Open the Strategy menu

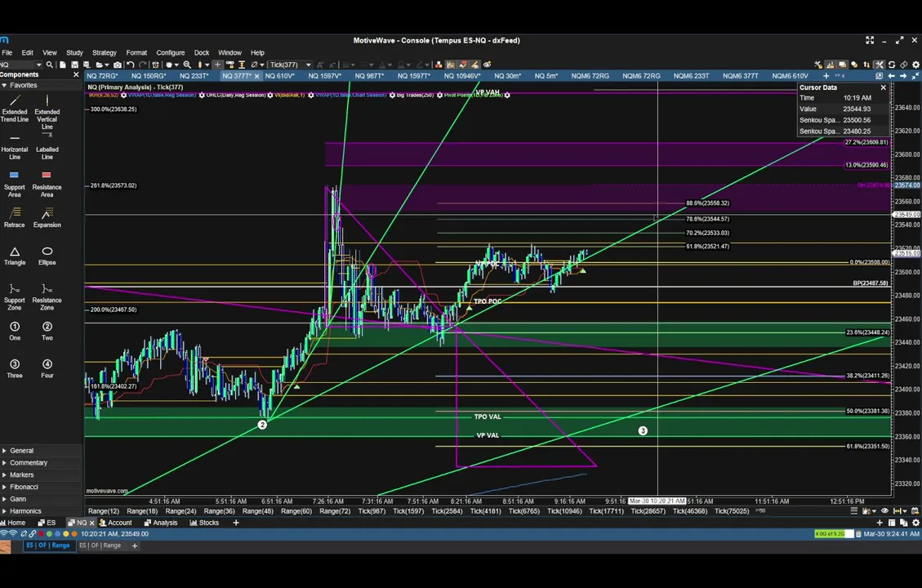point(105,52)
